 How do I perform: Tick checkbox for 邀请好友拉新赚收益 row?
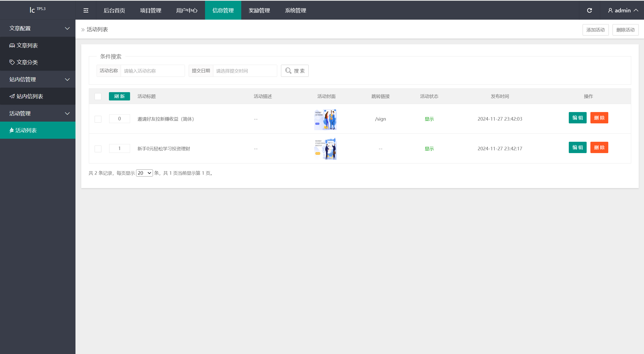[x=98, y=119]
